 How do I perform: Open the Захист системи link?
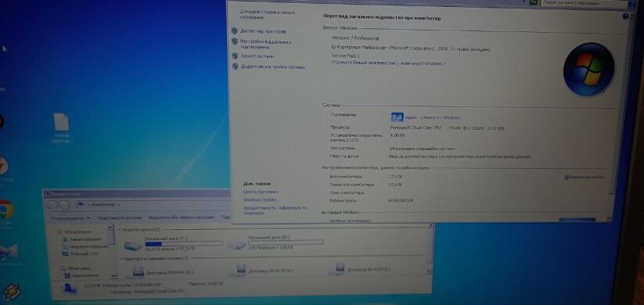(257, 56)
